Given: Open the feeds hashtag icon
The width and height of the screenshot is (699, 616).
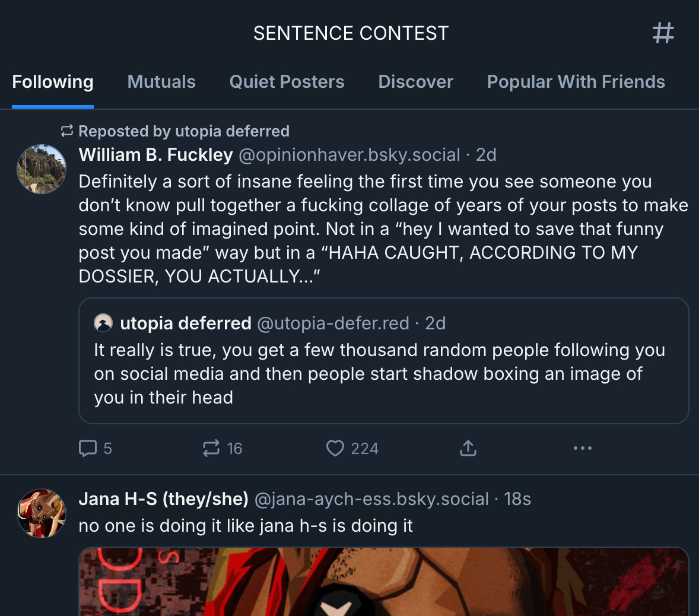Looking at the screenshot, I should 663,33.
